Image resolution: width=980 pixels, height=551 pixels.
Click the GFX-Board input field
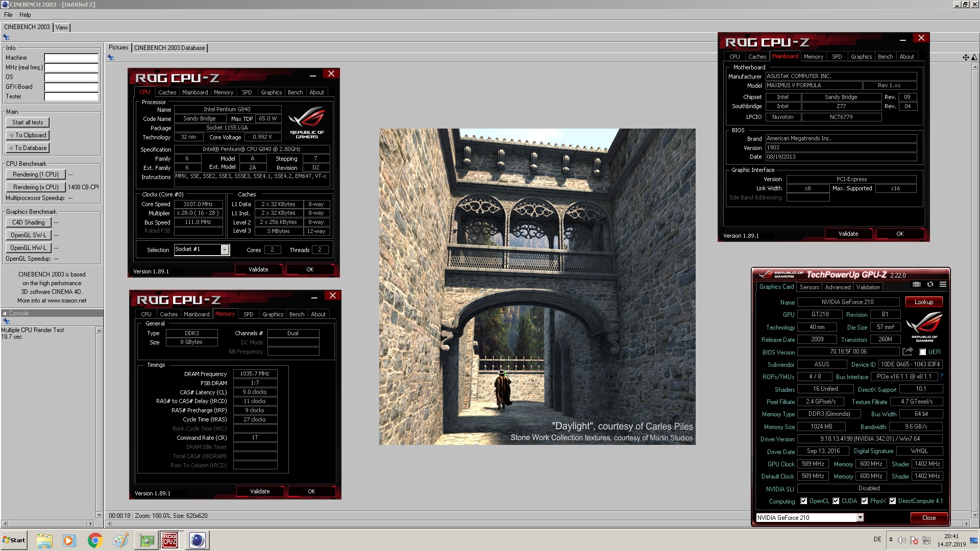pos(71,87)
